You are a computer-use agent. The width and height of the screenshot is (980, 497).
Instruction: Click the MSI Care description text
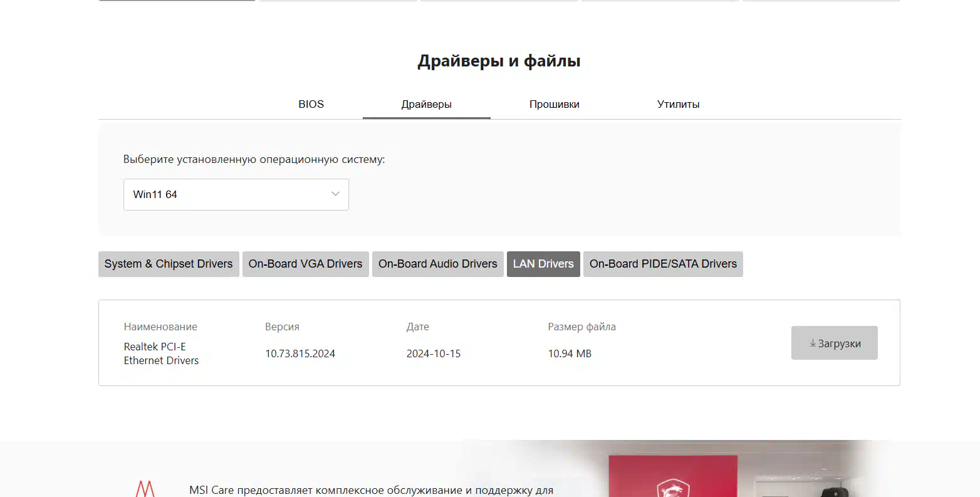[371, 490]
